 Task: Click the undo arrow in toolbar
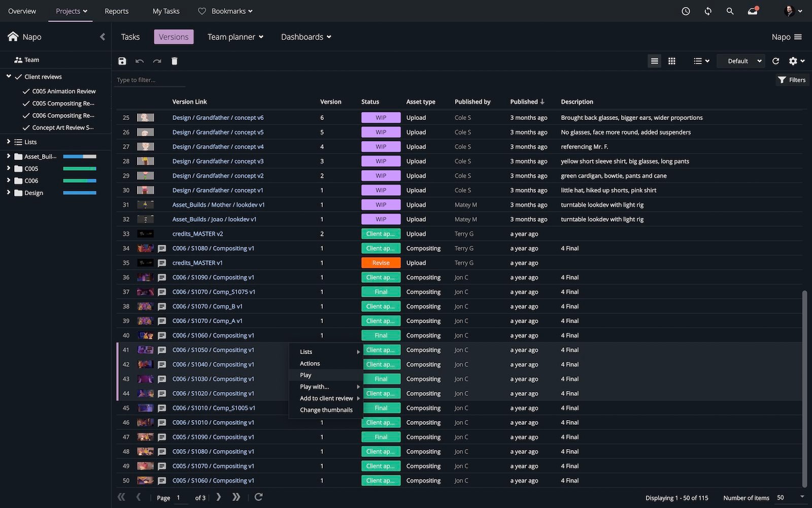140,61
